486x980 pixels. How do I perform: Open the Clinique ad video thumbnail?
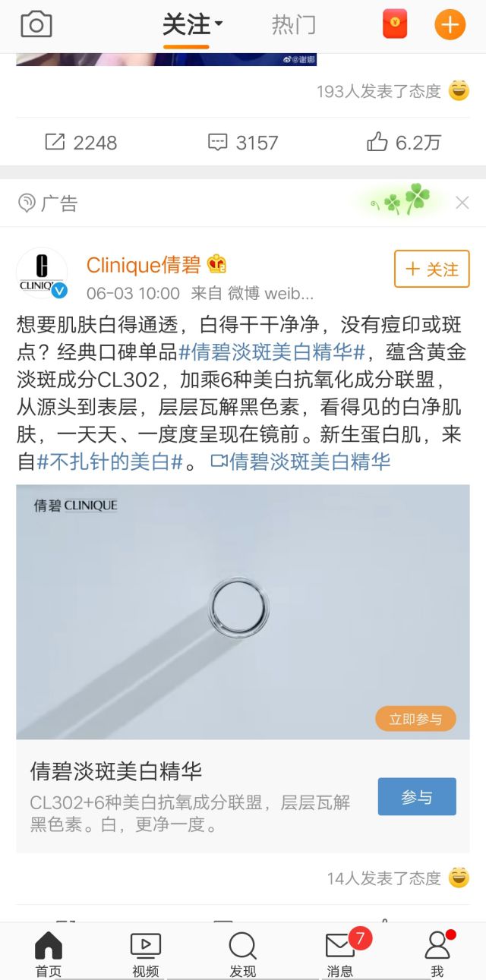pyautogui.click(x=243, y=613)
